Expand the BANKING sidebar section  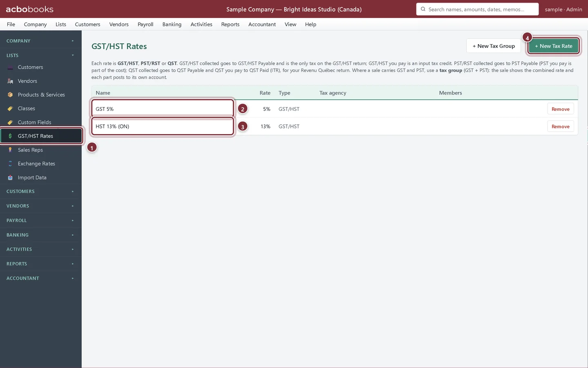click(x=41, y=235)
